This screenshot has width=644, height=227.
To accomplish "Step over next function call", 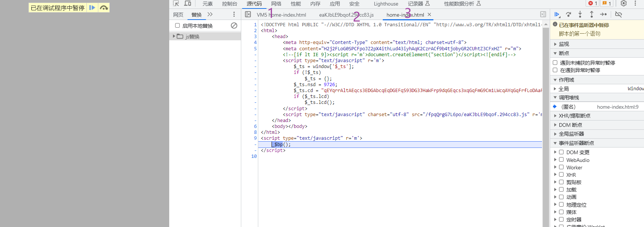I will (569, 14).
